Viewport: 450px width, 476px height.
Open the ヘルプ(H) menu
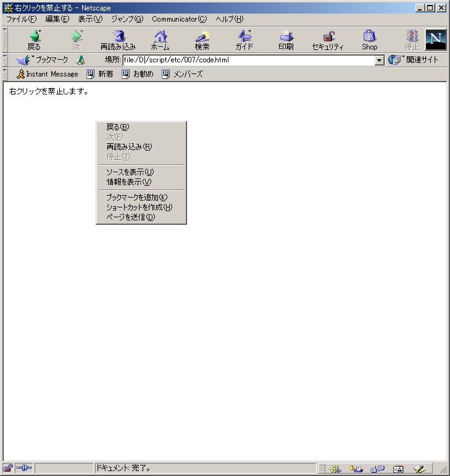230,19
